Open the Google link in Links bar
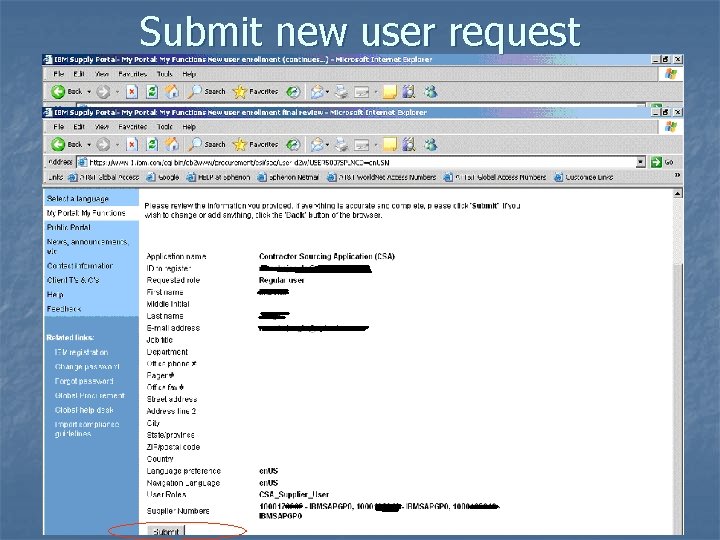The width and height of the screenshot is (720, 540). 163,177
